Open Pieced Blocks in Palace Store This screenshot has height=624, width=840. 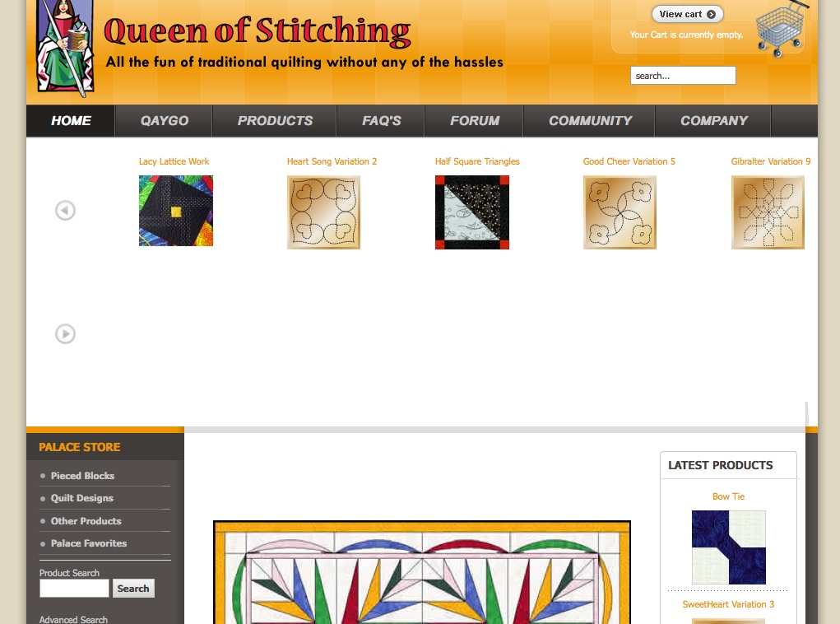pyautogui.click(x=82, y=476)
